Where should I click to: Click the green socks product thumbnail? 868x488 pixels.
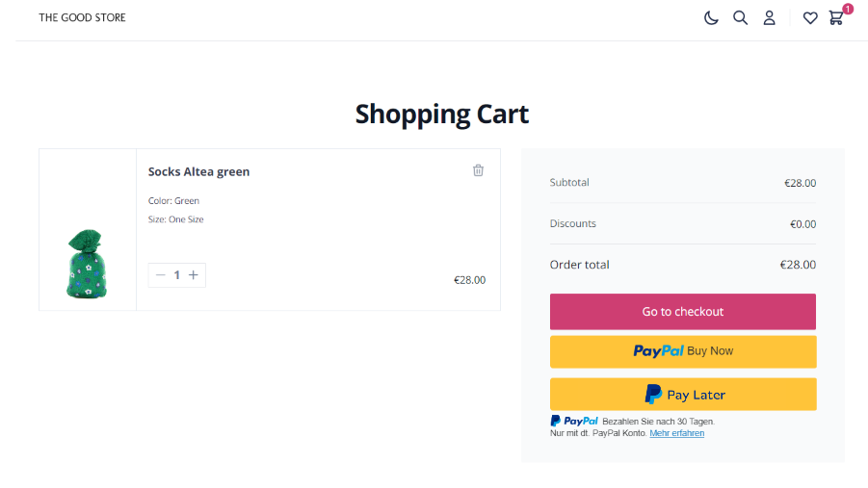click(87, 264)
